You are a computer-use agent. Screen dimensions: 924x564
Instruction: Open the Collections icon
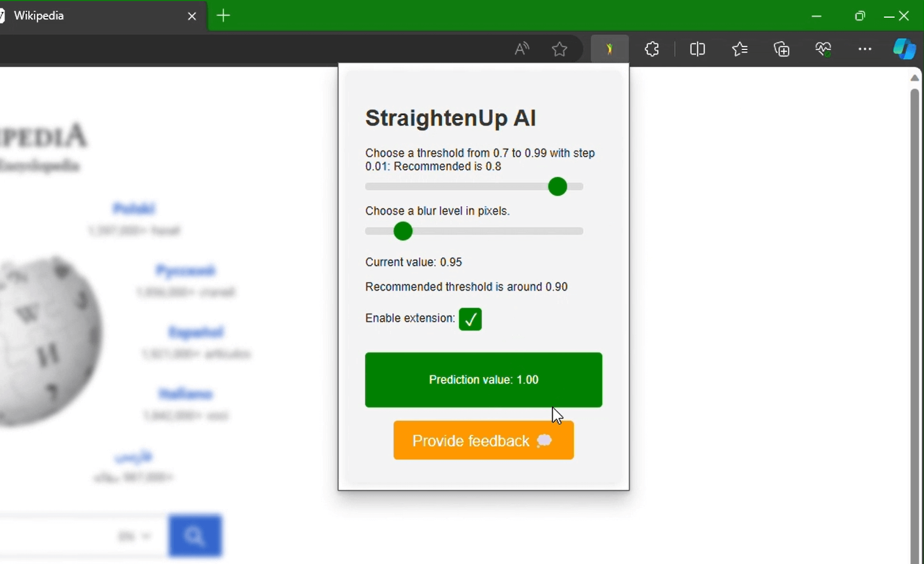coord(781,49)
